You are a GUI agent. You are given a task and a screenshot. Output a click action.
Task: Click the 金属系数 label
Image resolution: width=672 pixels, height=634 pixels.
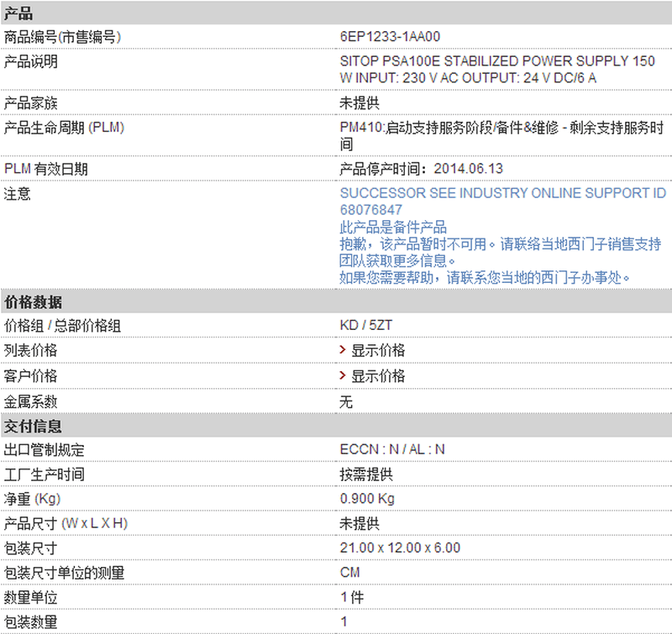click(x=30, y=402)
